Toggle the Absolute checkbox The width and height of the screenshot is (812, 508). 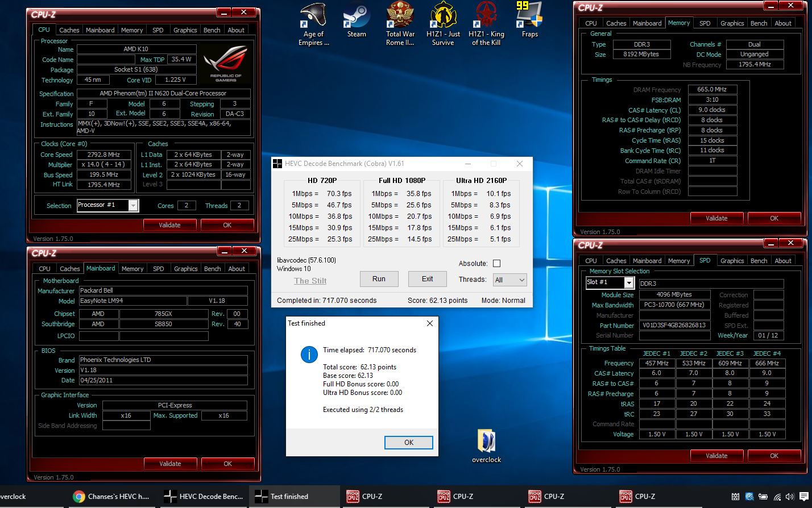click(496, 263)
